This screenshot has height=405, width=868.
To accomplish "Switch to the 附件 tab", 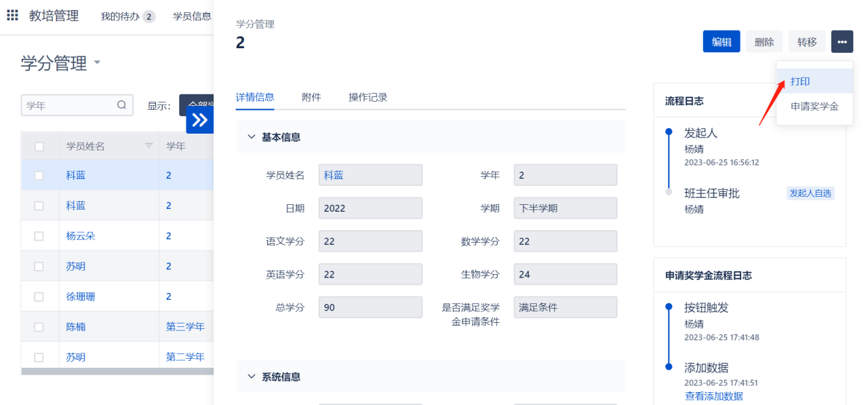I will coord(311,97).
